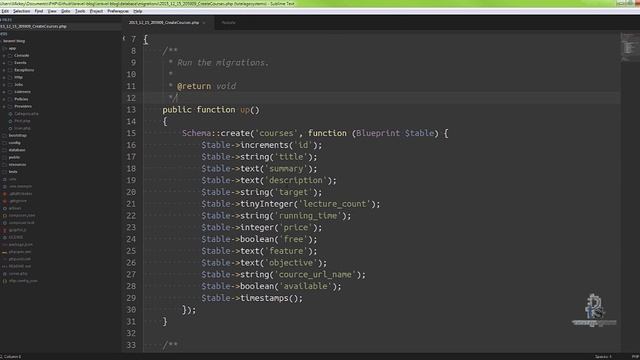Switch to the dimmed second editor tab
This screenshot has width=640, height=360.
tap(229, 23)
